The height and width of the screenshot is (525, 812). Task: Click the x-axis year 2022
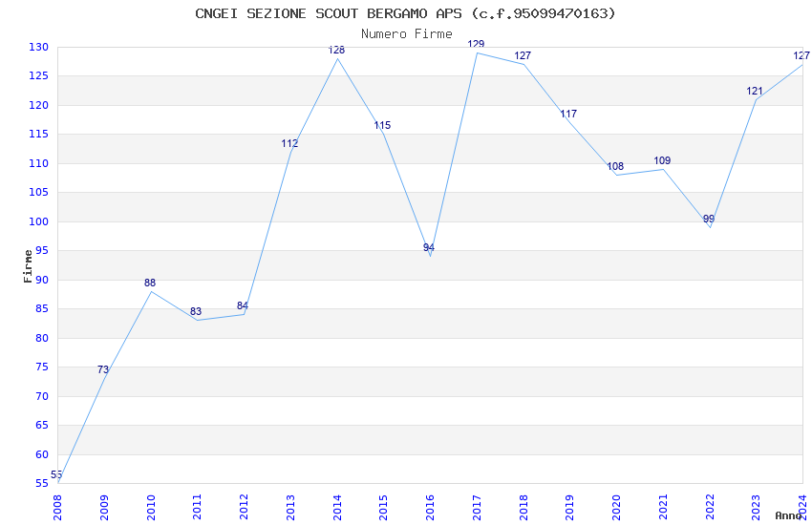tap(710, 508)
